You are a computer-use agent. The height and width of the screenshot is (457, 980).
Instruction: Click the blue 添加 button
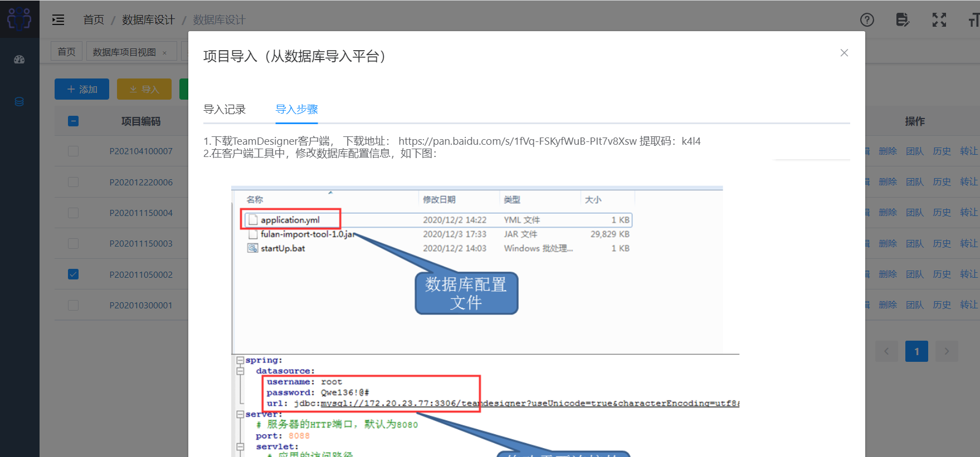click(x=82, y=89)
